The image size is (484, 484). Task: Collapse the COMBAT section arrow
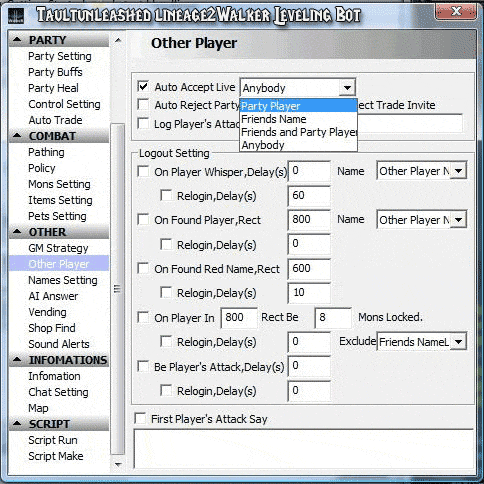click(17, 136)
